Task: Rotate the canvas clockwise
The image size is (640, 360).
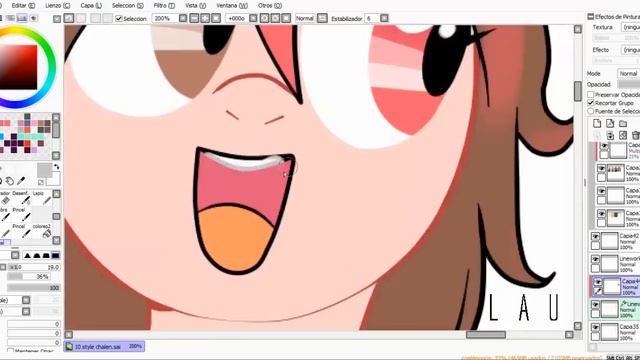Action: click(276, 18)
